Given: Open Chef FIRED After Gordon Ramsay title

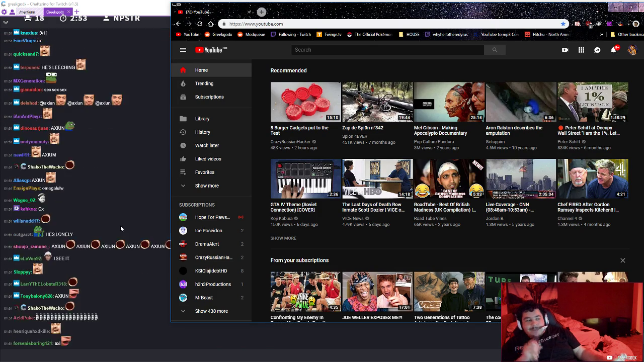Looking at the screenshot, I should (x=588, y=207).
